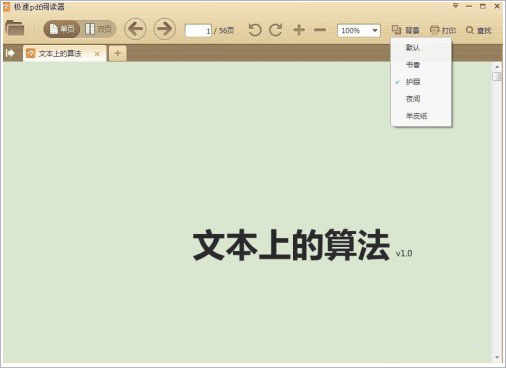Choose 夜间 night background option
Viewport: 506px width, 368px height.
[x=421, y=99]
